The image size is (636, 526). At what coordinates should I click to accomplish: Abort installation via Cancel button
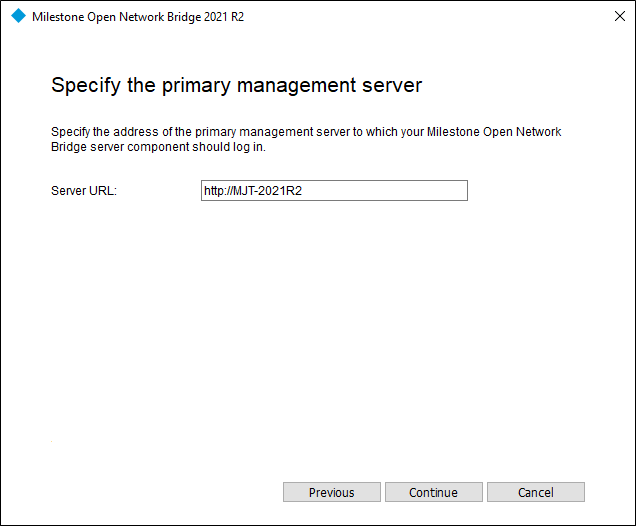535,492
